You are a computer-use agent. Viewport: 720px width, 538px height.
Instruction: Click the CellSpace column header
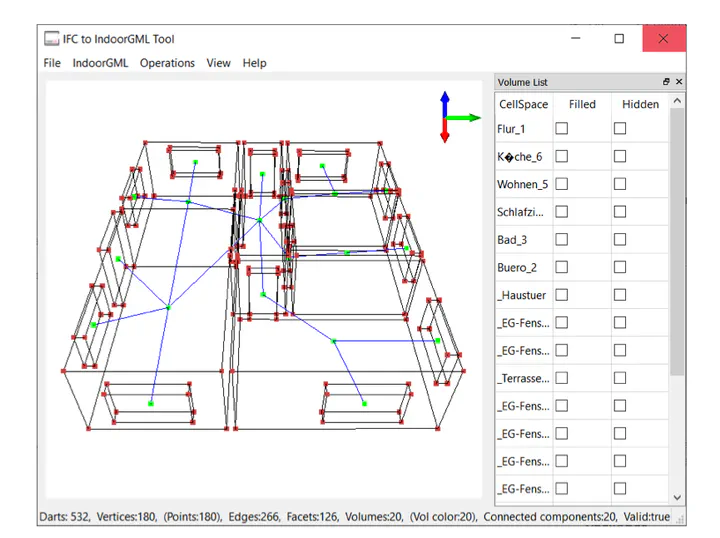tap(523, 104)
